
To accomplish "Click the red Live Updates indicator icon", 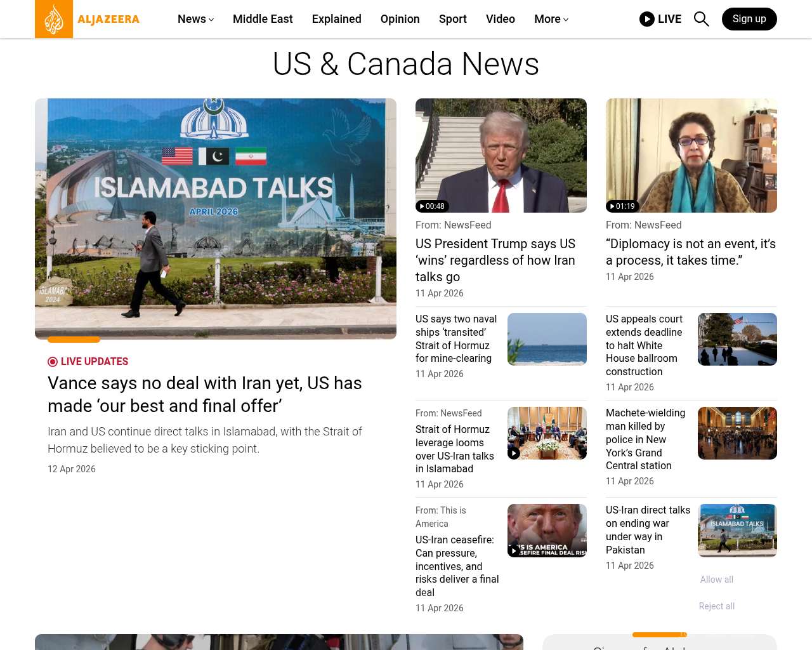I will coord(53,362).
